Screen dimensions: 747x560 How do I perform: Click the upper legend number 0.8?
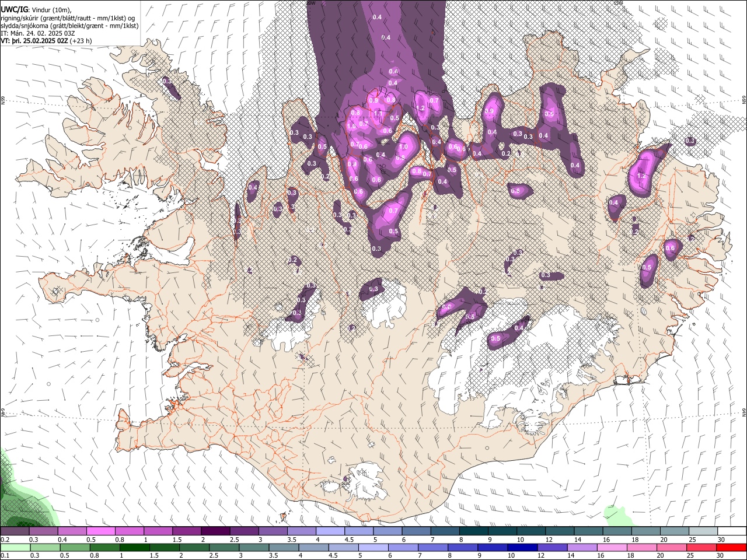pos(120,540)
